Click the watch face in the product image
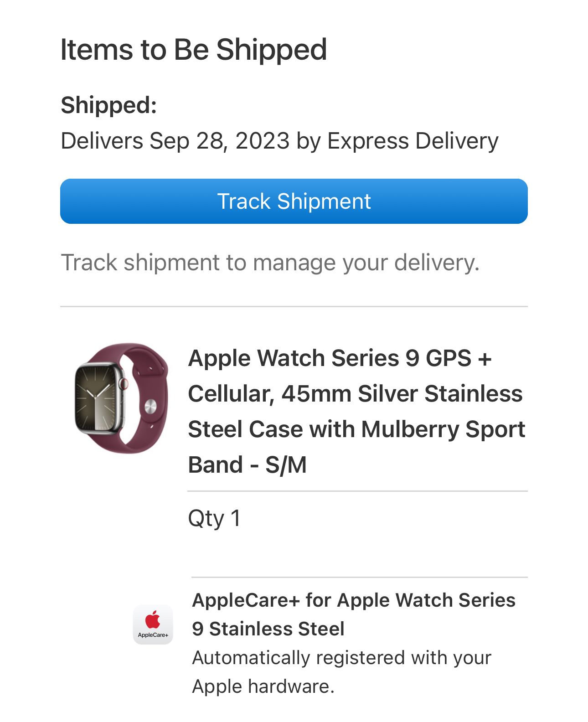The image size is (588, 722). pyautogui.click(x=96, y=397)
